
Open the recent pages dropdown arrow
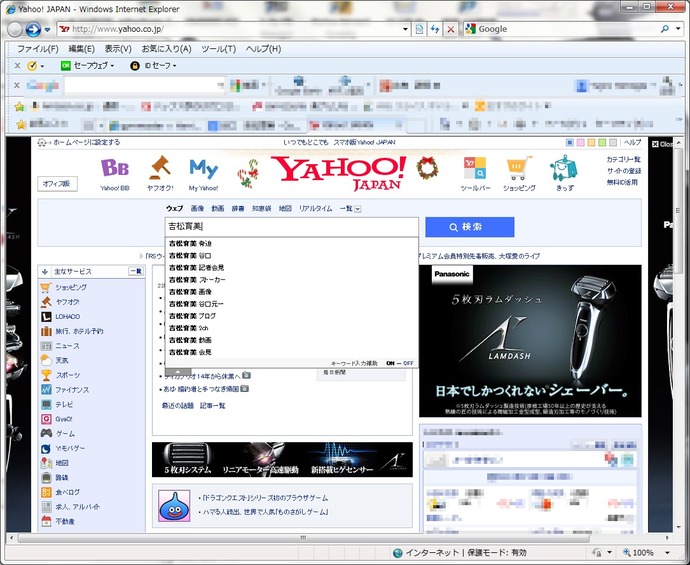coord(48,30)
